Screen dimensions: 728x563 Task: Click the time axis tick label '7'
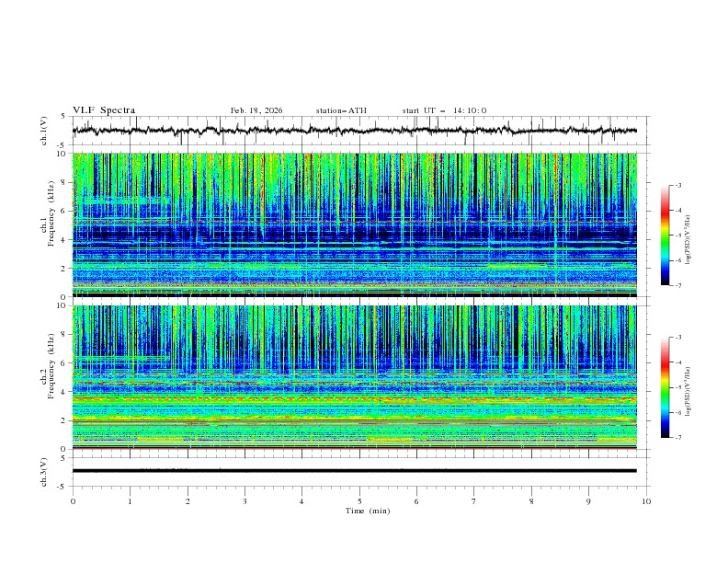click(x=474, y=501)
